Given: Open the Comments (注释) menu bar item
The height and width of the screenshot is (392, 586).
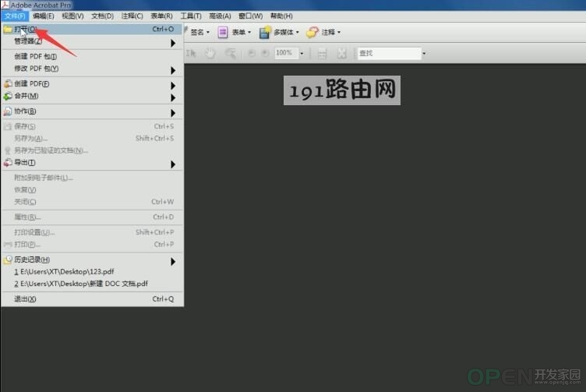Looking at the screenshot, I should click(x=132, y=16).
